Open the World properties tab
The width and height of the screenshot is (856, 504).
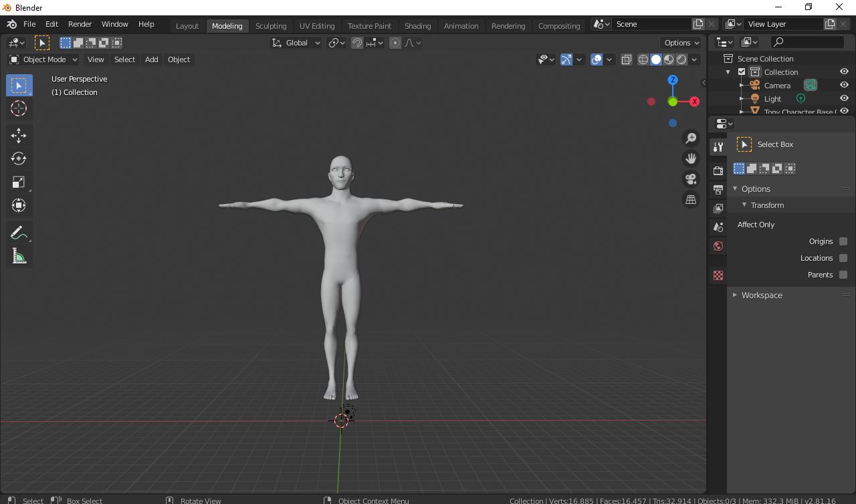[718, 246]
